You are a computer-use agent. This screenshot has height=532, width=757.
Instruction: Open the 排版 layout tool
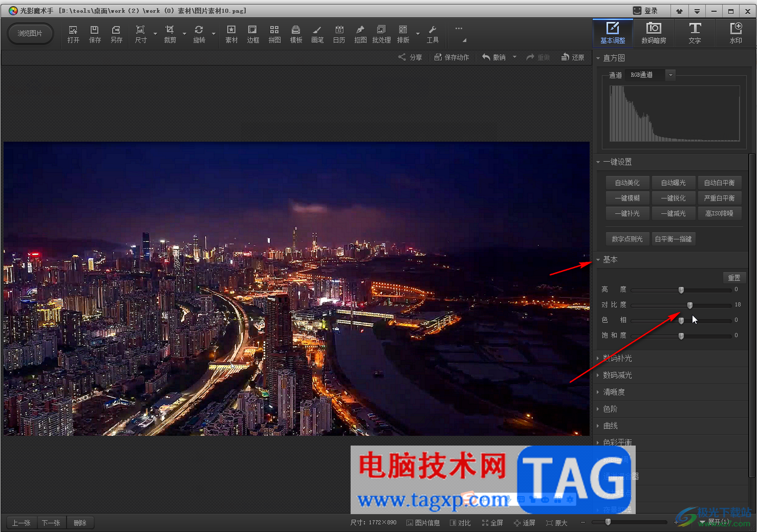403,34
